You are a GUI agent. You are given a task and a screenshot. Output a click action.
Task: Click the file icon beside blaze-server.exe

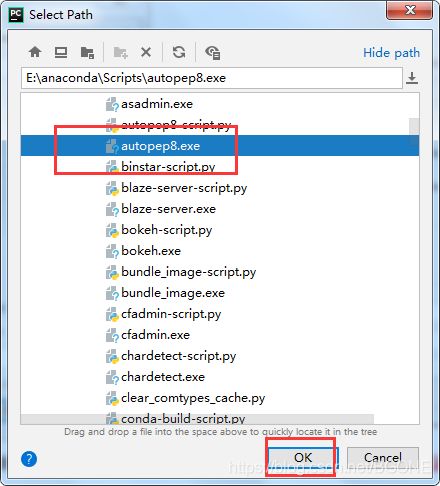click(112, 209)
